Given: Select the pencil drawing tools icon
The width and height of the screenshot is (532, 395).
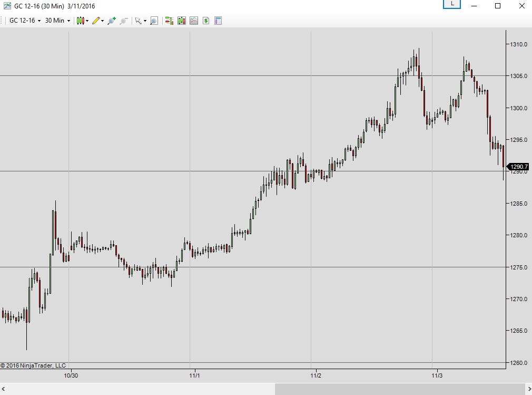Looking at the screenshot, I should coord(96,21).
